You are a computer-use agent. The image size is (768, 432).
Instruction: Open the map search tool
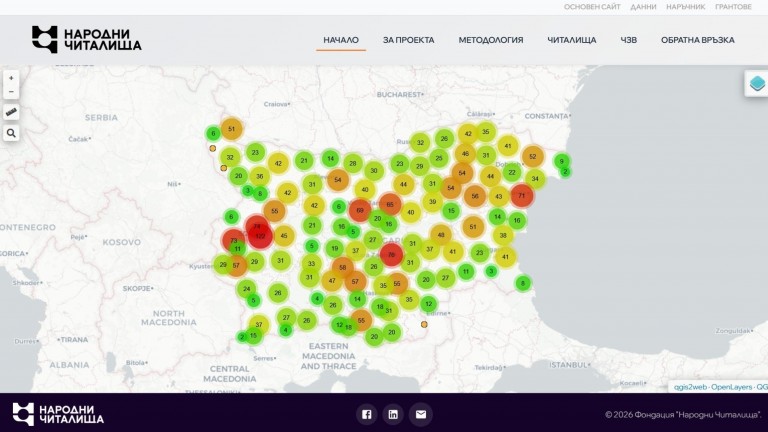pos(11,132)
